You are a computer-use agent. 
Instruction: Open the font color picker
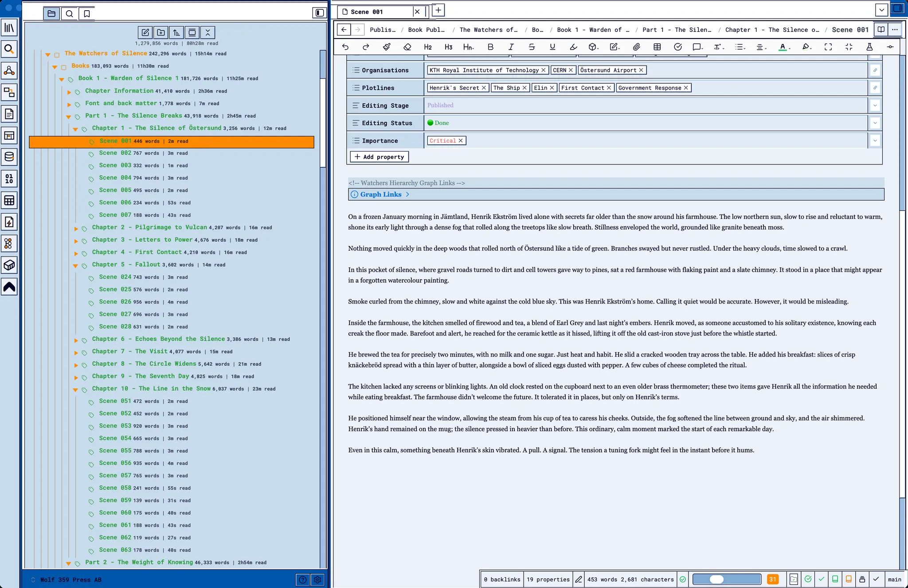pos(784,47)
